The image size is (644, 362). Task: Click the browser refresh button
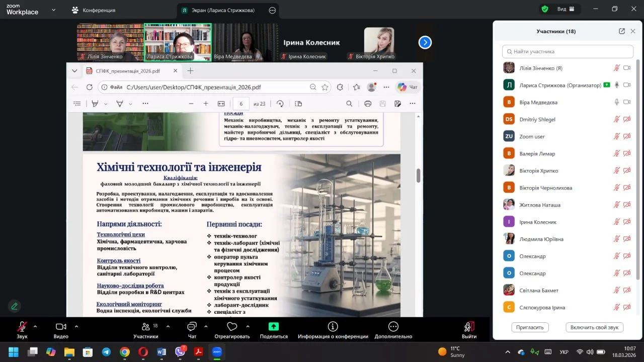coord(89,87)
